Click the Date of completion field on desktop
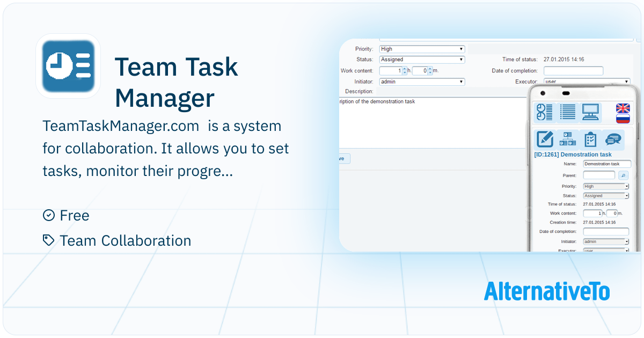Image resolution: width=644 pixels, height=338 pixels. pos(573,71)
